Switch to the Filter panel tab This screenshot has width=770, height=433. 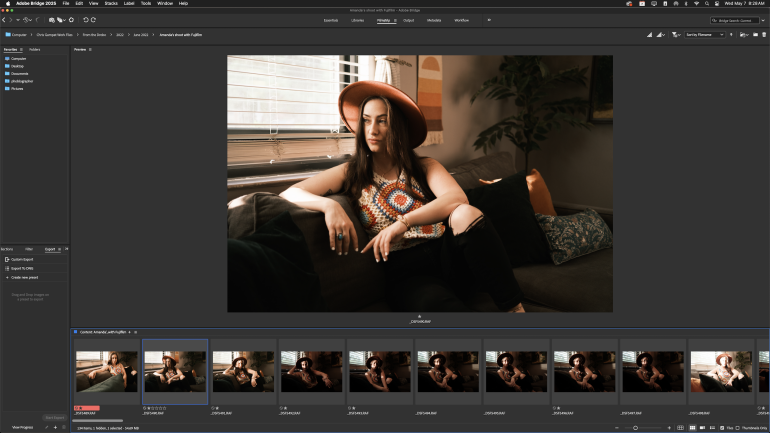pyautogui.click(x=29, y=249)
